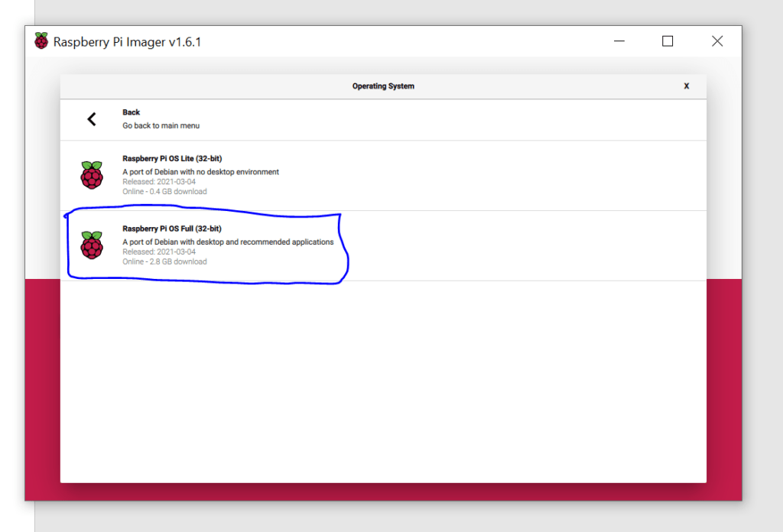Viewport: 783px width, 532px height.
Task: Minimize the Raspberry Pi Imager window
Action: coord(619,41)
